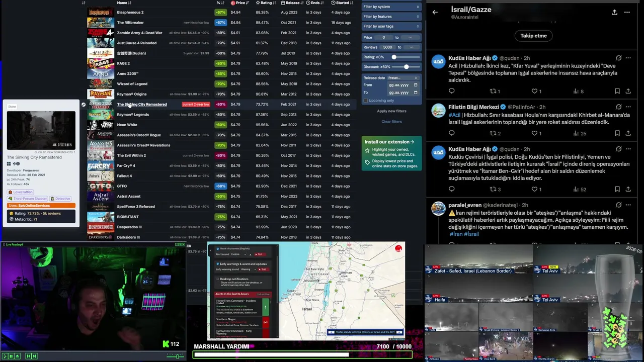Sort by Started column header
644x362 pixels.
tap(342, 3)
